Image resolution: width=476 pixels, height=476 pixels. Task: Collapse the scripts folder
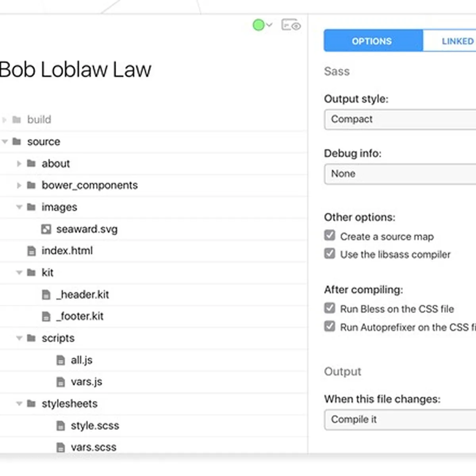pos(19,338)
